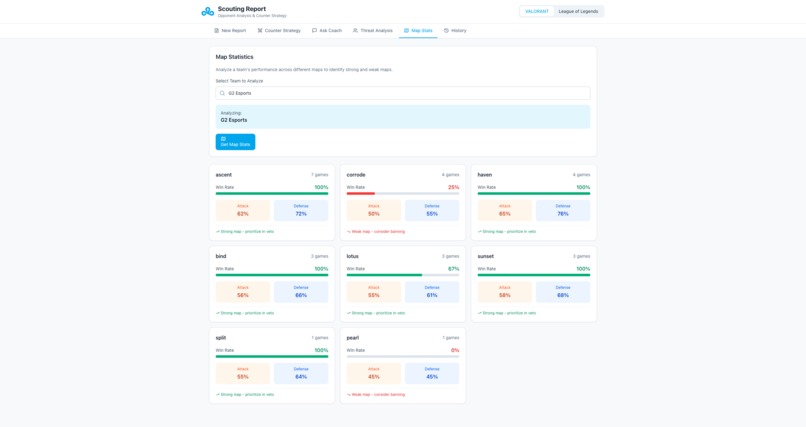The image size is (806, 427).
Task: Click the sunset Defense 68% box
Action: coord(563,292)
